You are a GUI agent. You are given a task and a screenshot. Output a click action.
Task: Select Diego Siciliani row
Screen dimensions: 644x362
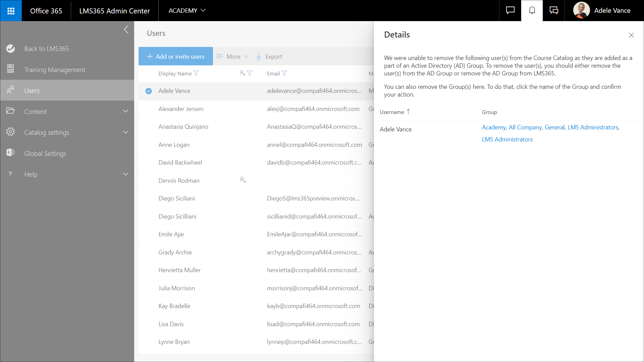tap(256, 198)
